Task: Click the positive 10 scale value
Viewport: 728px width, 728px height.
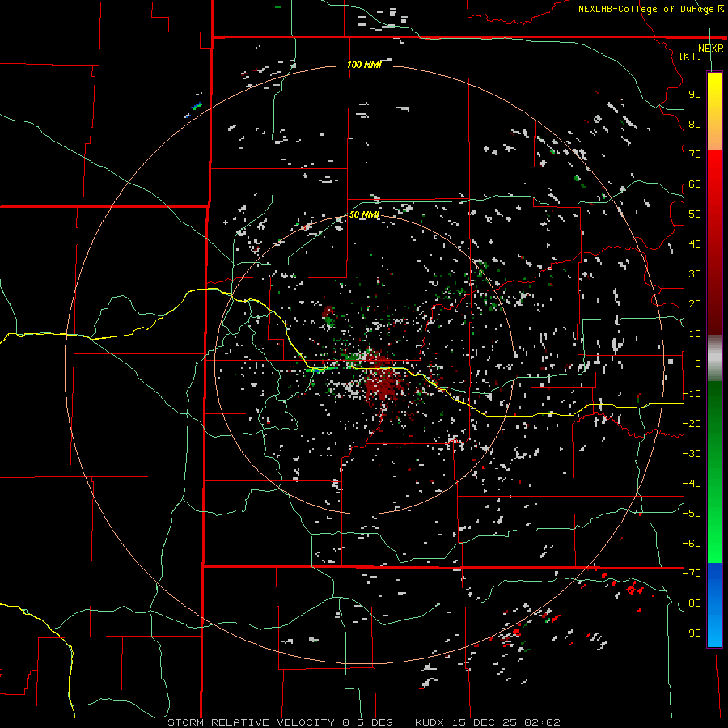Action: [695, 334]
